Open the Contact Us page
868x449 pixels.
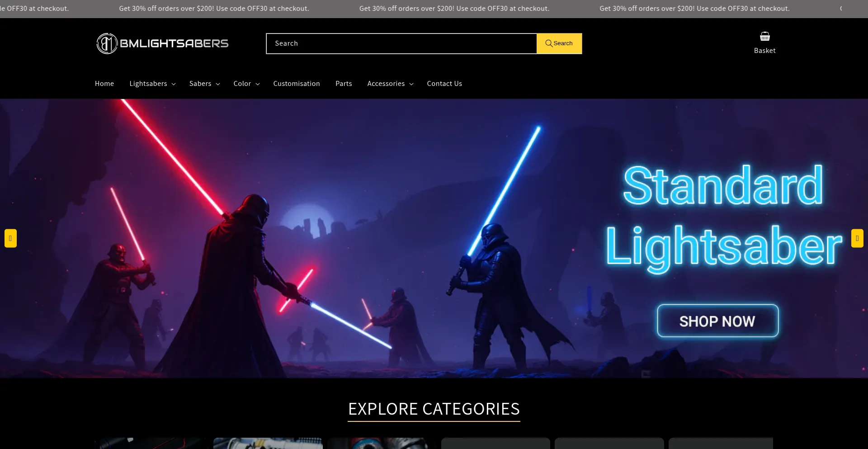(444, 84)
